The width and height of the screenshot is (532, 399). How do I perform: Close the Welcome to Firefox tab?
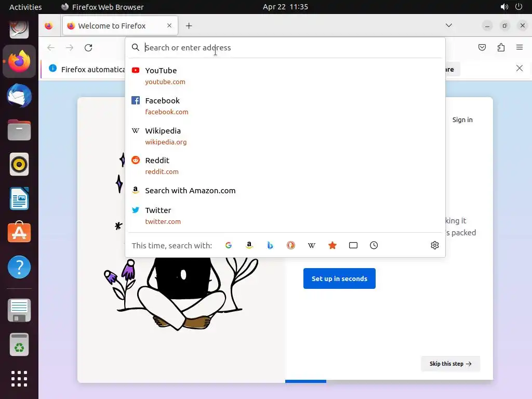(x=169, y=25)
